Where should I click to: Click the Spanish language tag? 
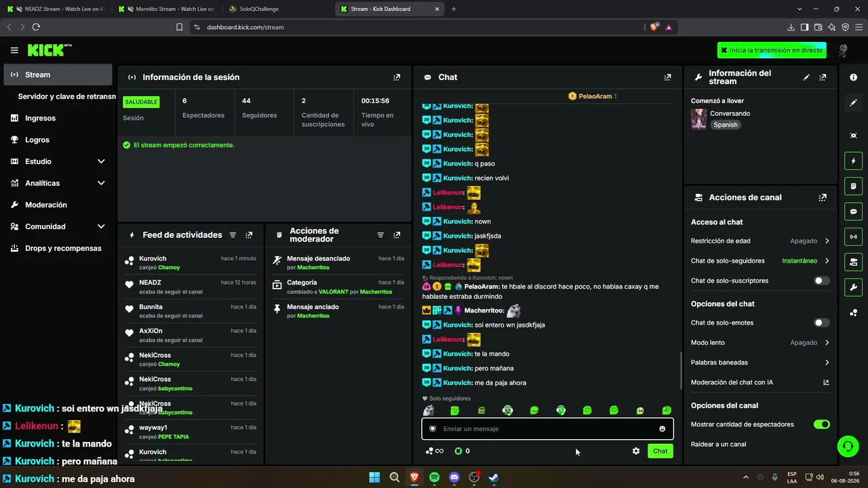(x=725, y=125)
